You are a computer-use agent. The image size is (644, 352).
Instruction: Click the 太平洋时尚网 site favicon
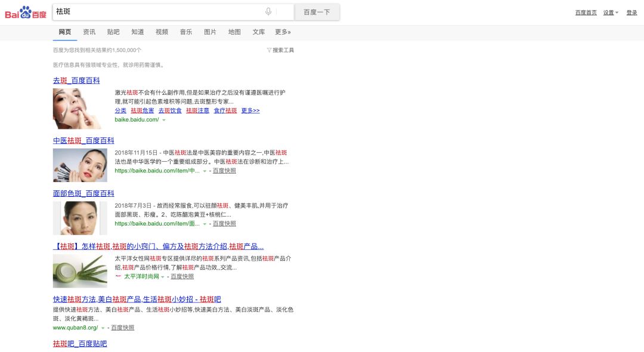tap(118, 276)
